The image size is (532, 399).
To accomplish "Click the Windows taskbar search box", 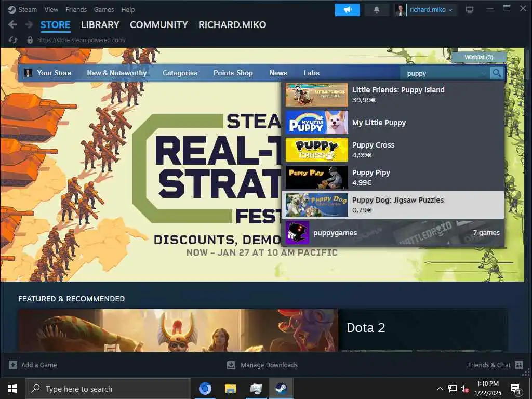I will point(108,389).
